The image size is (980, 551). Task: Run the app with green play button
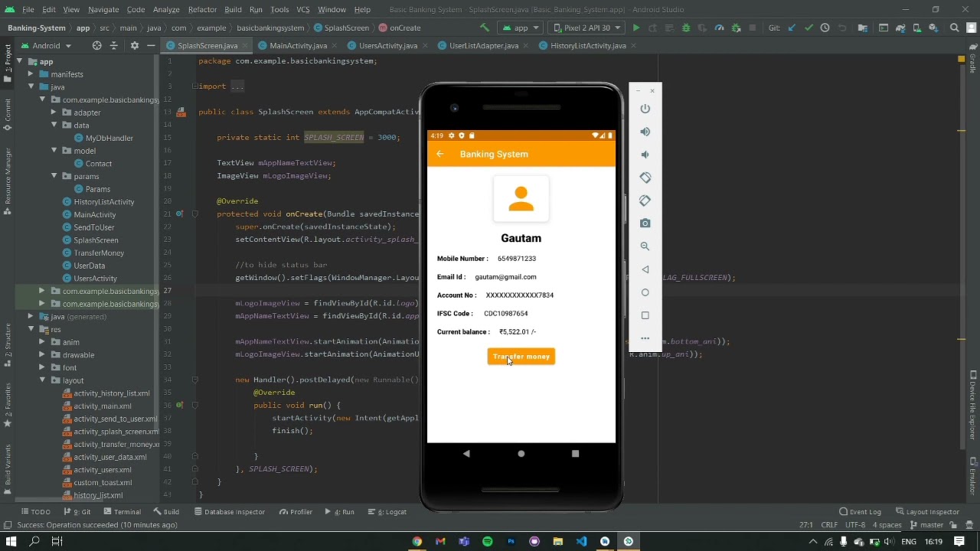tap(635, 28)
